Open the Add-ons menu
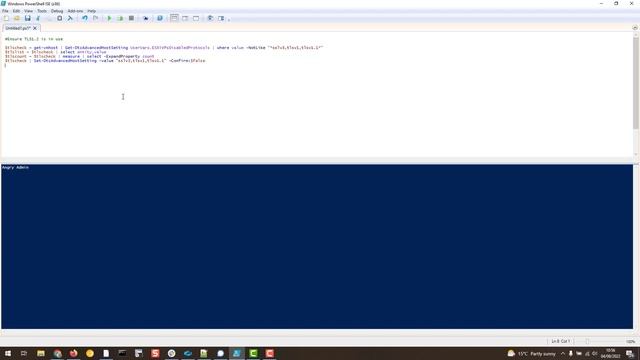Viewport: 640px width, 360px height. [75, 11]
